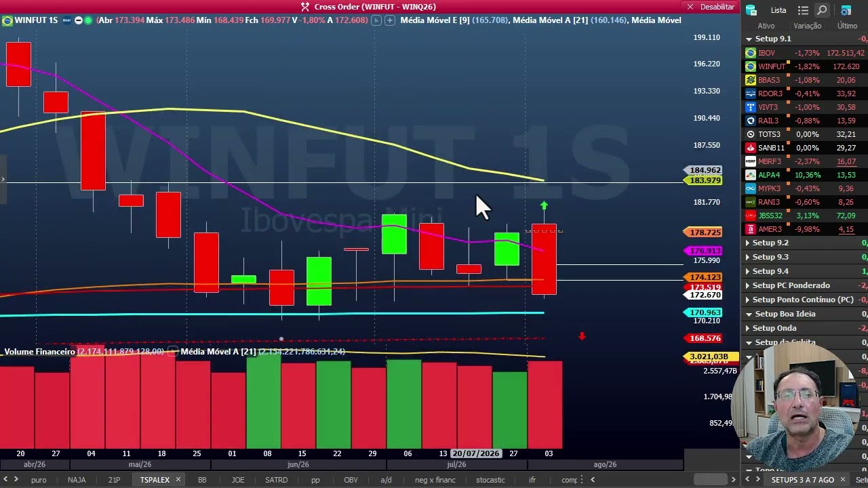This screenshot has height=488, width=868.
Task: Sort the watchlist by the Último column
Action: (x=847, y=26)
